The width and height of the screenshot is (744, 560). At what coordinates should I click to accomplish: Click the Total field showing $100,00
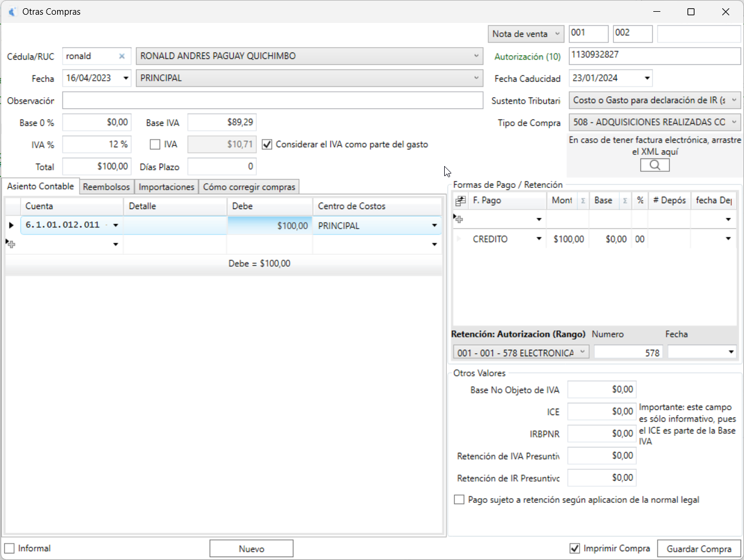97,167
